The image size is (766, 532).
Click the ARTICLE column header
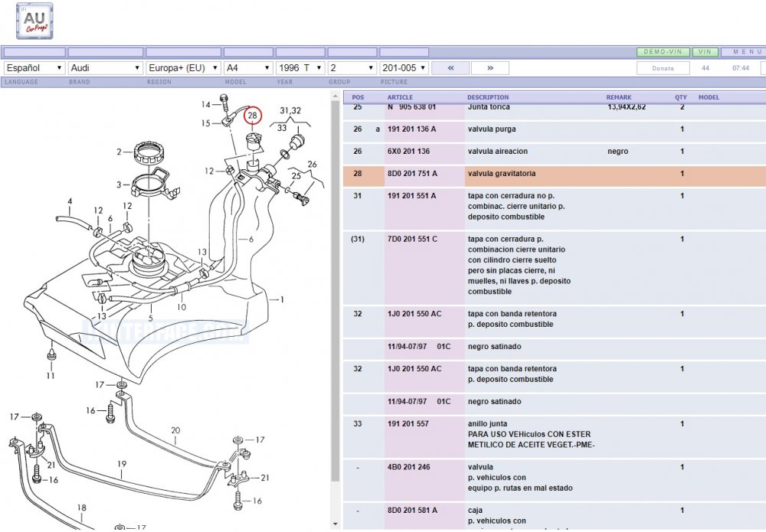click(400, 97)
